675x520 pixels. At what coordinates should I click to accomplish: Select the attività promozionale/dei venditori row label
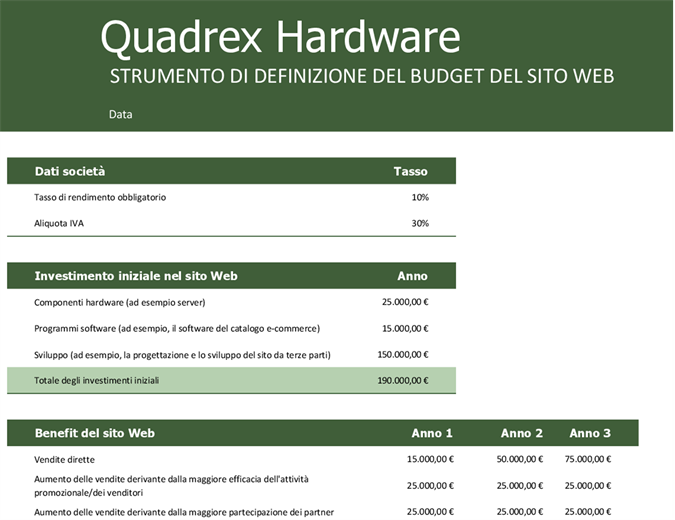[x=171, y=486]
